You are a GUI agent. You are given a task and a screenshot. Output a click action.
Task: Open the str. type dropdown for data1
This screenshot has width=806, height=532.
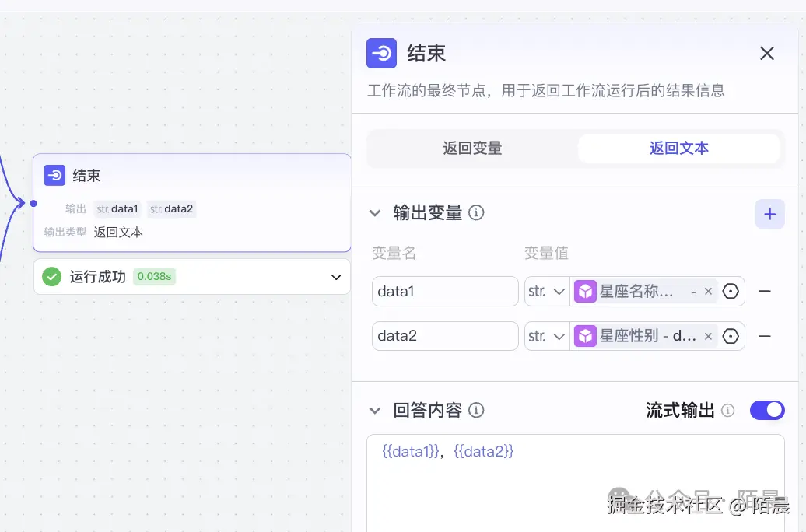(x=547, y=291)
